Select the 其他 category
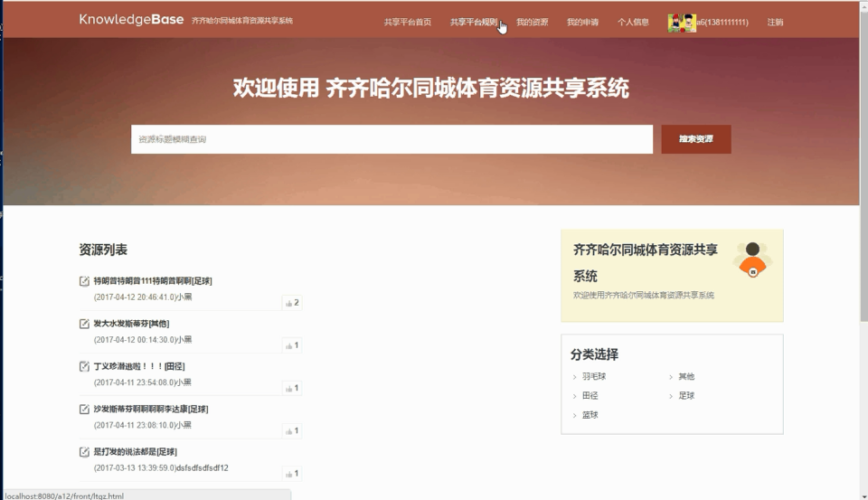This screenshot has width=868, height=500. pyautogui.click(x=686, y=376)
